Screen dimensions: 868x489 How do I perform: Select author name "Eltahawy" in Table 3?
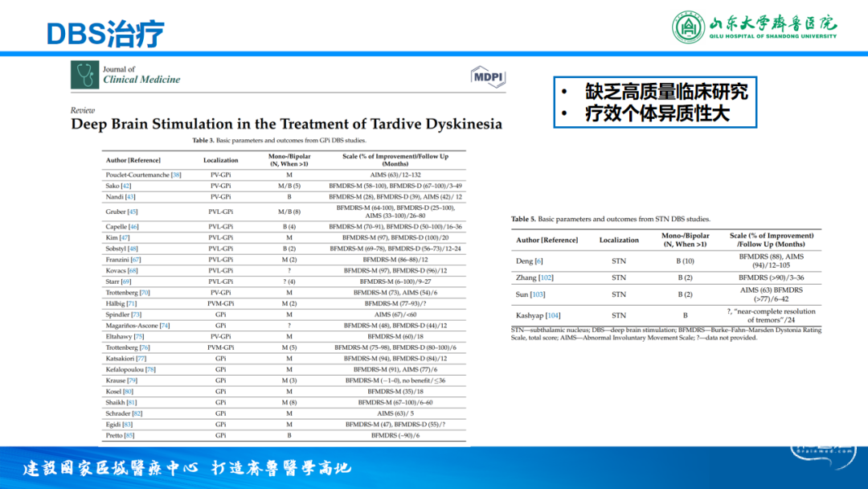point(119,337)
